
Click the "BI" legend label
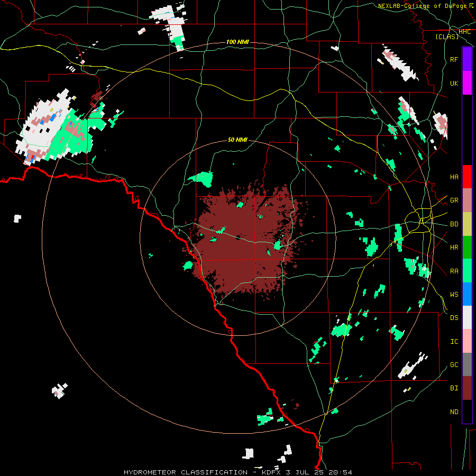point(454,388)
